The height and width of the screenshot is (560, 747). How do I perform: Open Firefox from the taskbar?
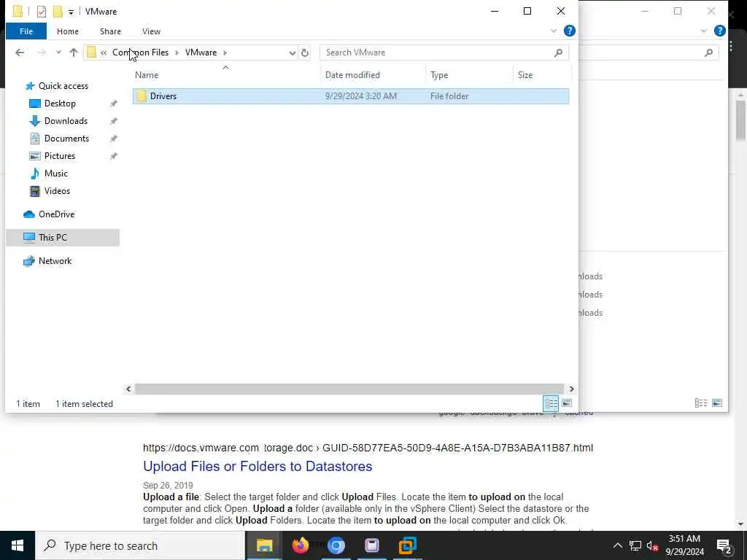[x=300, y=545]
